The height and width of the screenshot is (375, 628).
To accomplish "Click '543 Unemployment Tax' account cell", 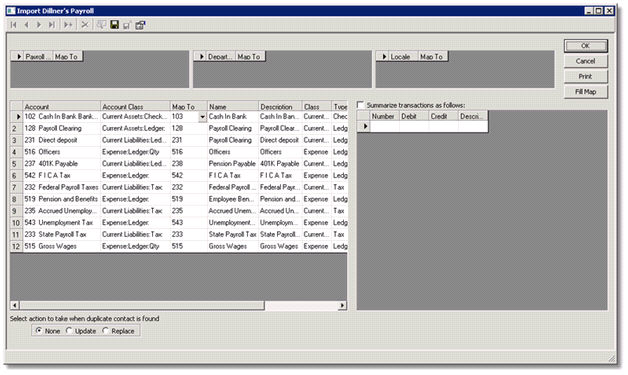I will point(62,223).
